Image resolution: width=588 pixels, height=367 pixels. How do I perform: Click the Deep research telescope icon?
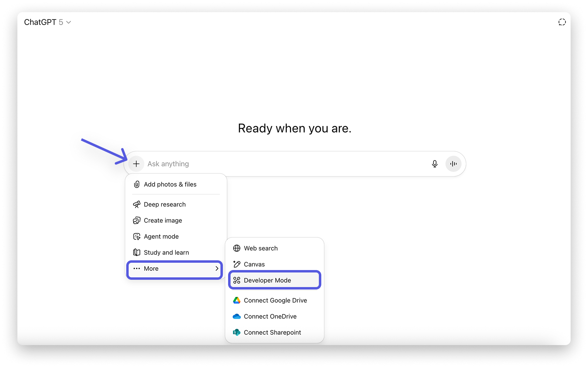point(137,204)
